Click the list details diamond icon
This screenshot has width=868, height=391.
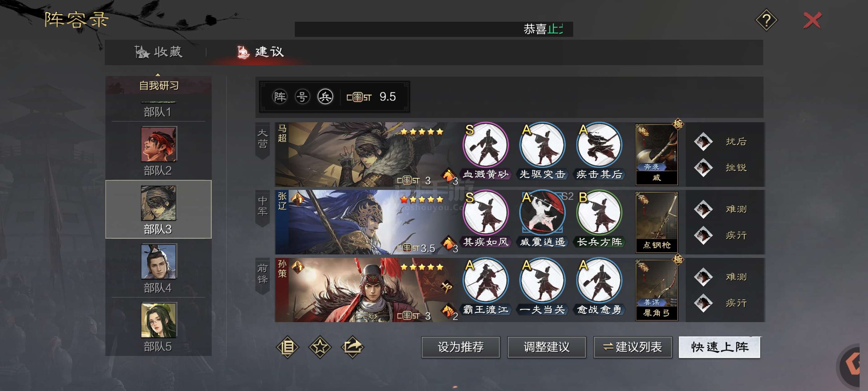287,347
